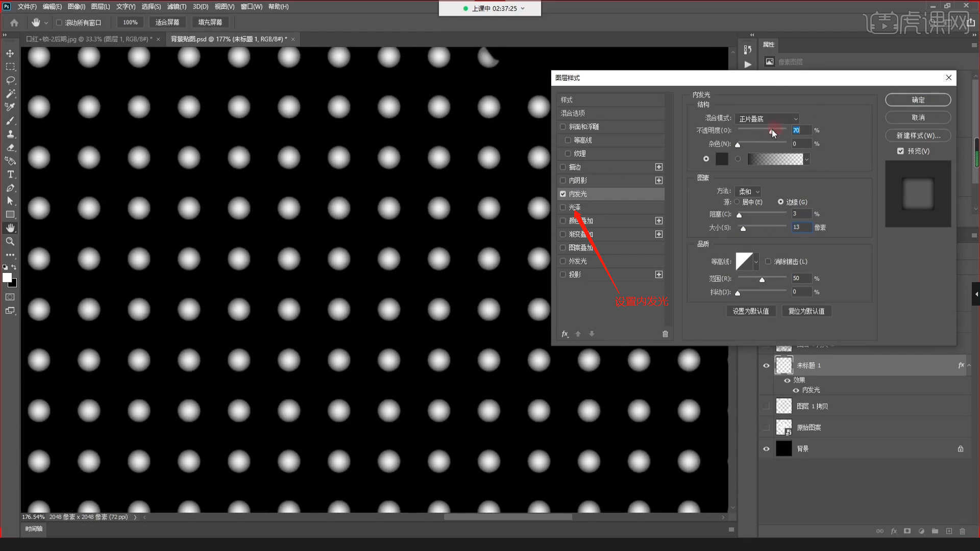Delete effect with Layer Style trash icon
Image resolution: width=980 pixels, height=551 pixels.
coord(665,334)
